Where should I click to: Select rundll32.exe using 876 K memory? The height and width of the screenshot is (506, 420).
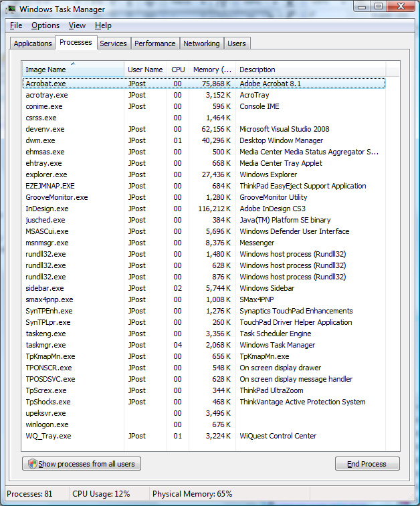[x=204, y=277]
